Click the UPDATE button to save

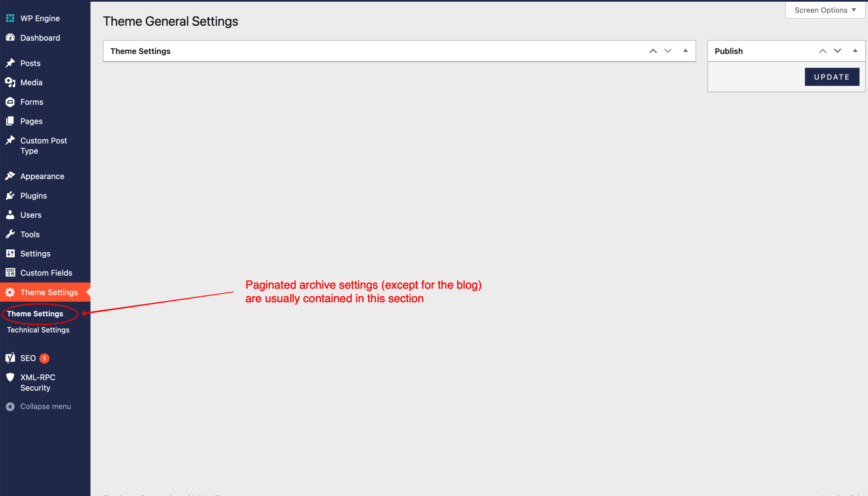[x=832, y=76]
